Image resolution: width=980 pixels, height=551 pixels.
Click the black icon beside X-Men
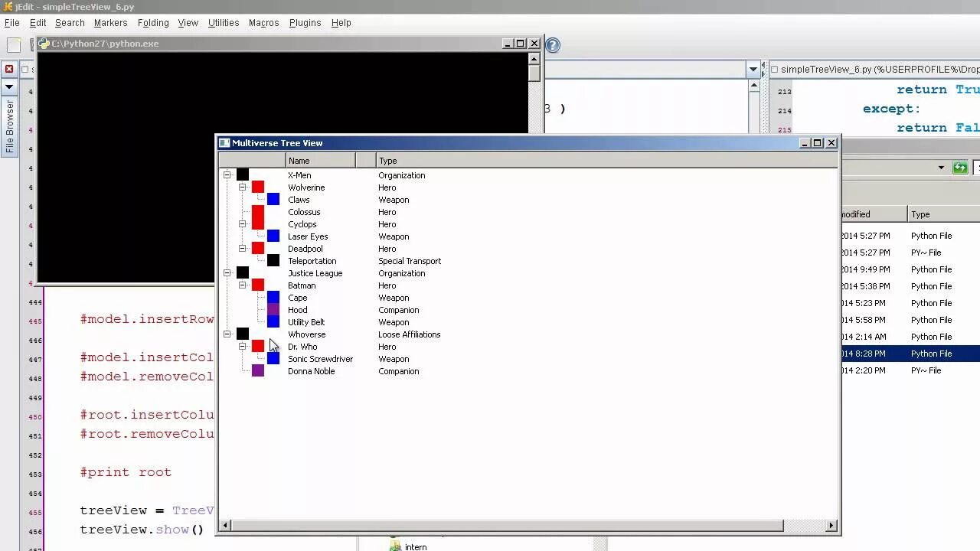click(x=243, y=175)
